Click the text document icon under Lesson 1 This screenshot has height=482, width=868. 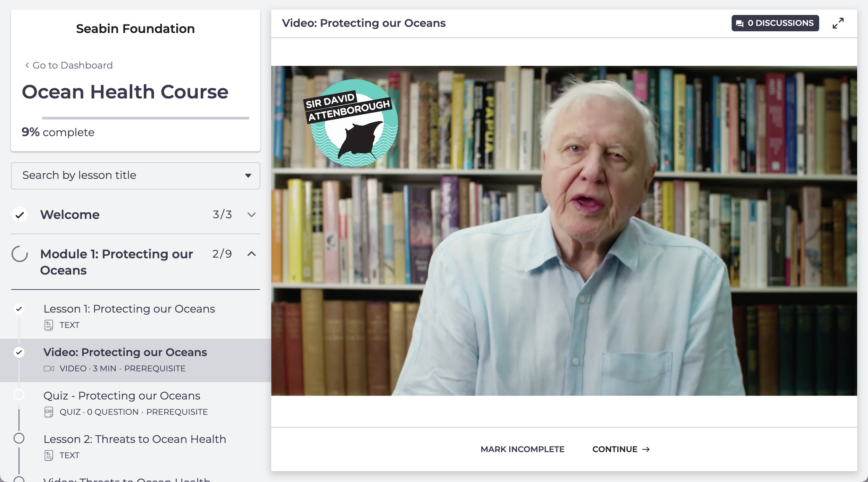point(49,325)
